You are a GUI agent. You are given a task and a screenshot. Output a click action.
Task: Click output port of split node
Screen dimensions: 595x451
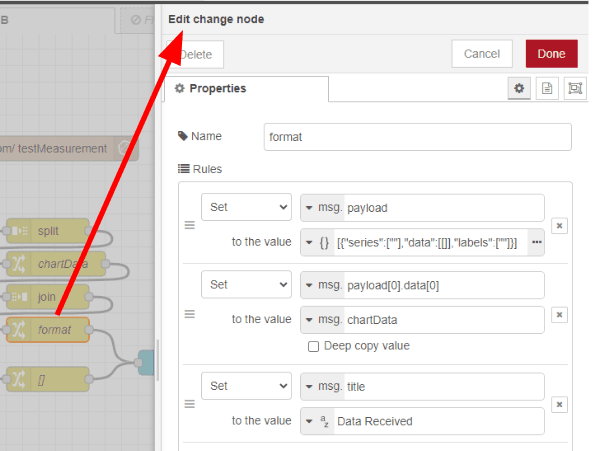click(89, 231)
